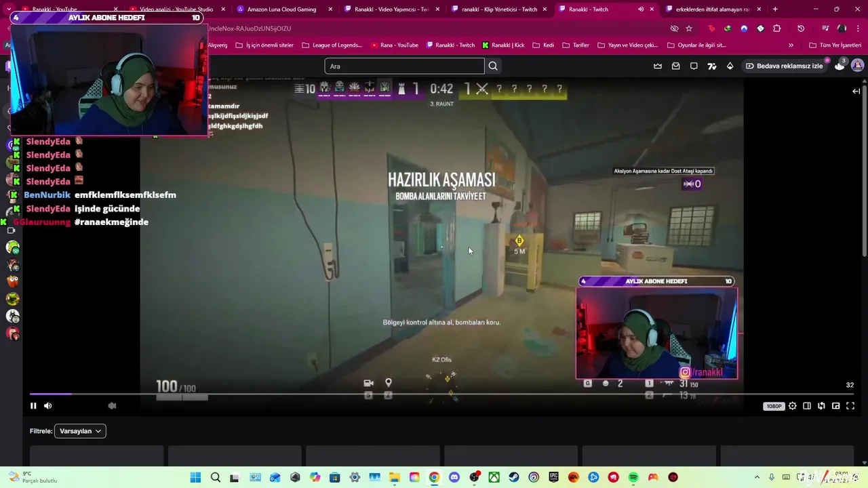Open the Windows Start menu
868x488 pixels.
195,477
